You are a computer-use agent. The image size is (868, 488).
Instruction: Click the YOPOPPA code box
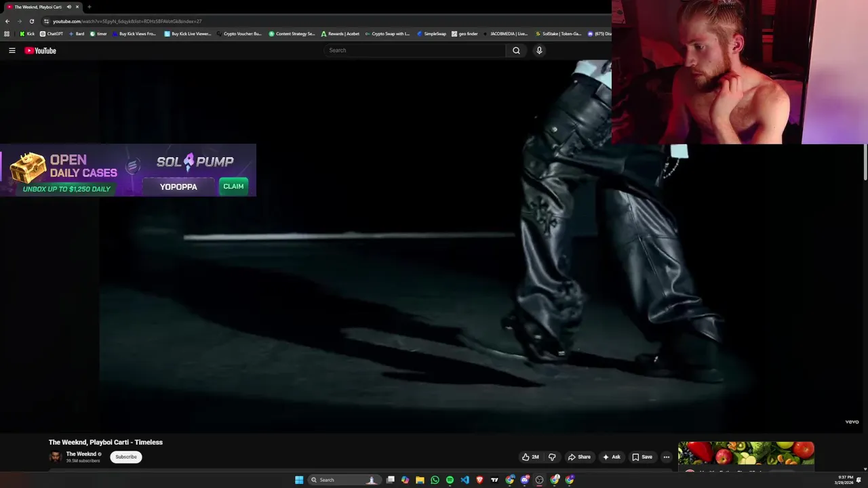coord(178,186)
